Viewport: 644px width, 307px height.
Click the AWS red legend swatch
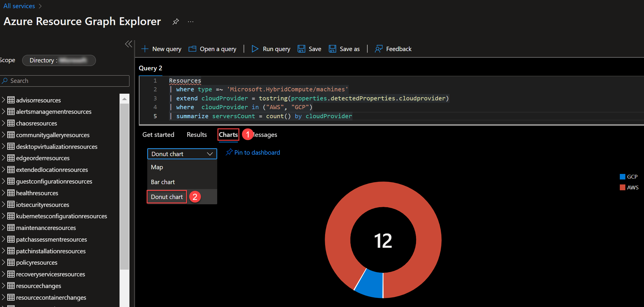622,187
